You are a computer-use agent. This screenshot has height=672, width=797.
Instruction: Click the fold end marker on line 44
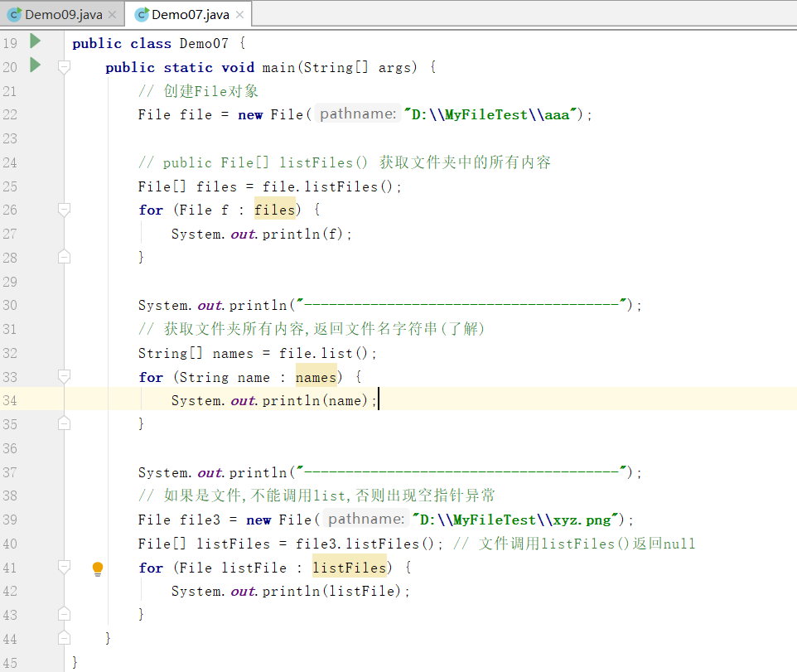point(64,638)
